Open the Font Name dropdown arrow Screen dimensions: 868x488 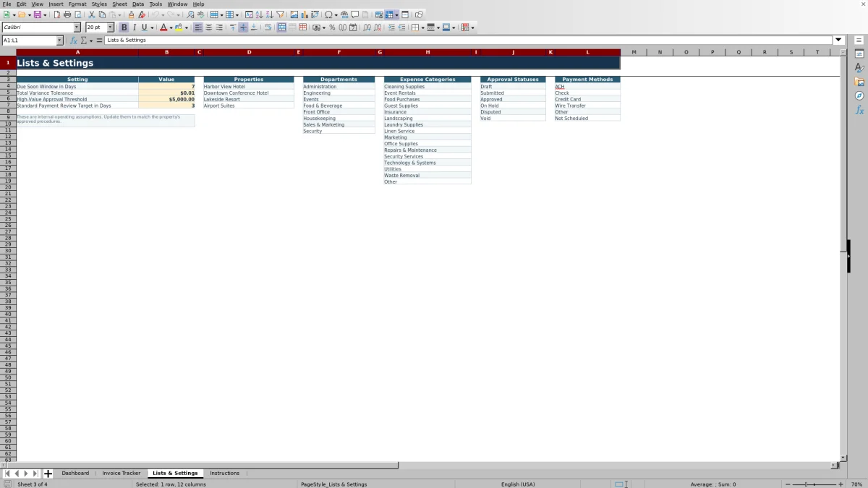pyautogui.click(x=77, y=27)
